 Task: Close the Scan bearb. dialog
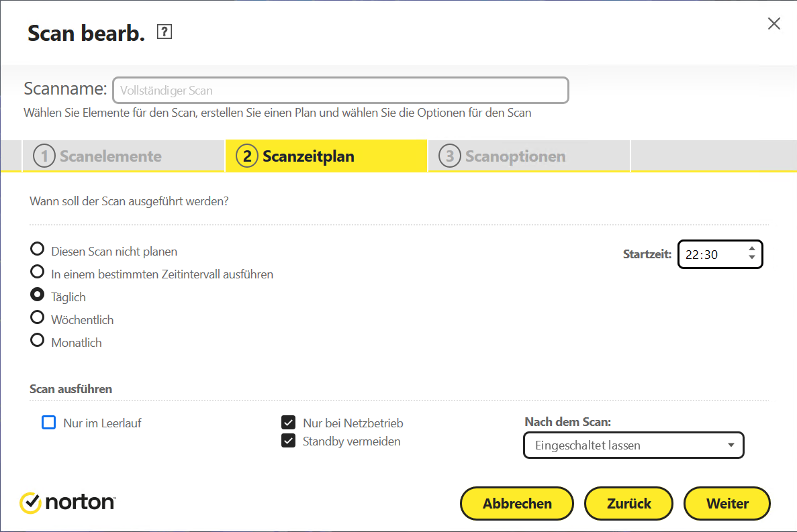[x=773, y=23]
